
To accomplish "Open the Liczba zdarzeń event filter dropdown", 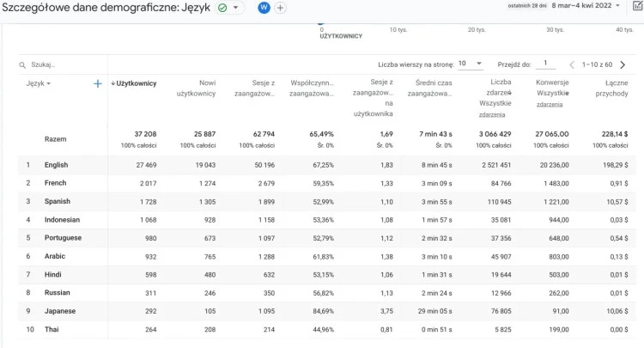I will tap(492, 114).
